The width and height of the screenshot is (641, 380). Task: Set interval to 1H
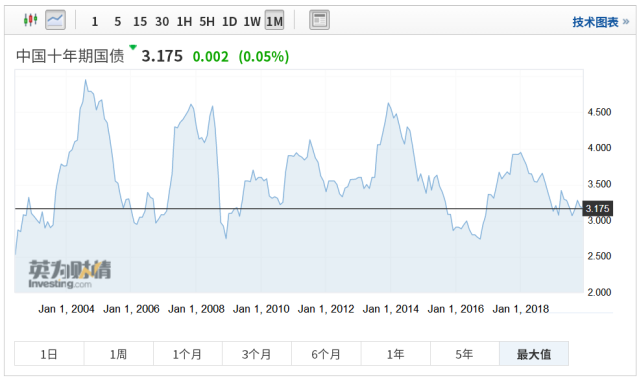click(x=184, y=21)
